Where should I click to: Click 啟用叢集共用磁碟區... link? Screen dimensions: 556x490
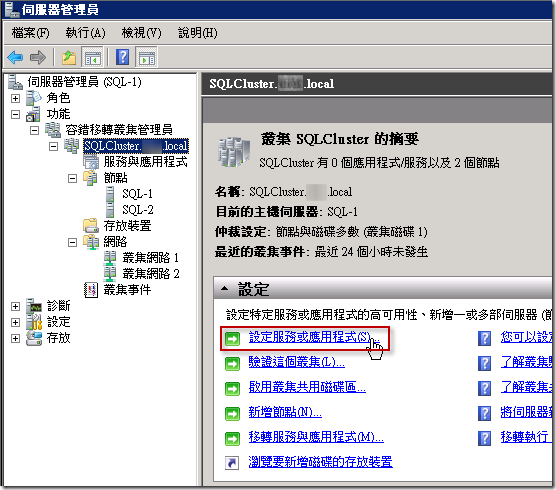tap(307, 387)
